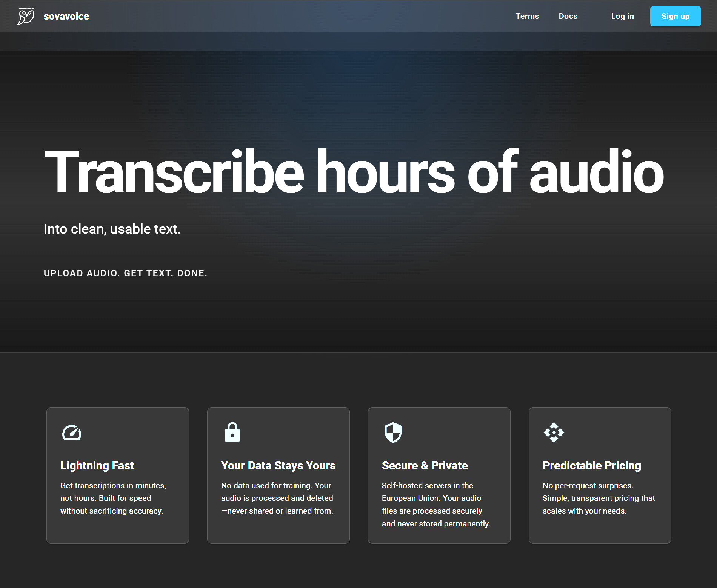Screen dimensions: 717x588
Task: Click the sovavoice brand name
Action: (66, 16)
